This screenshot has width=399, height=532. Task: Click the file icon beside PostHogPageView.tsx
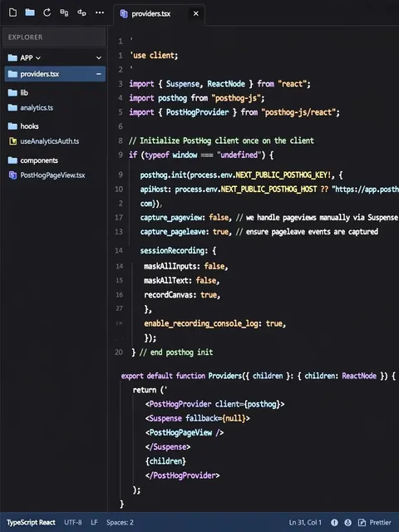pyautogui.click(x=13, y=175)
